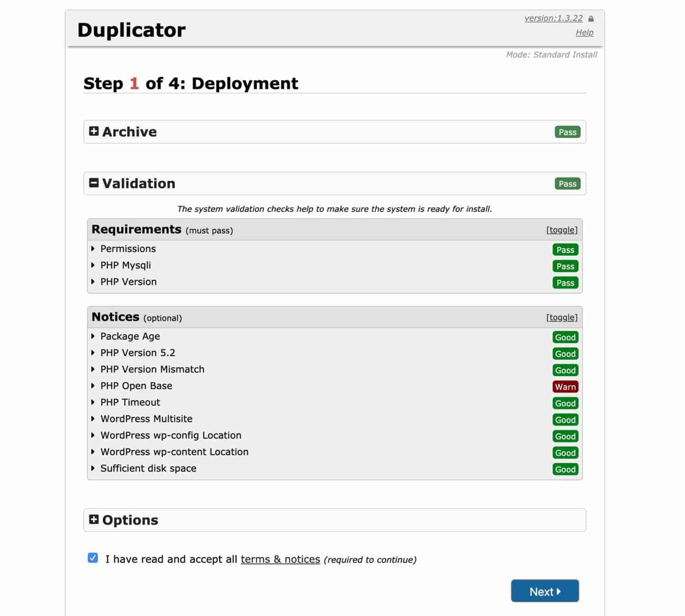The width and height of the screenshot is (685, 616).
Task: Open the terms & notices link
Action: (280, 559)
